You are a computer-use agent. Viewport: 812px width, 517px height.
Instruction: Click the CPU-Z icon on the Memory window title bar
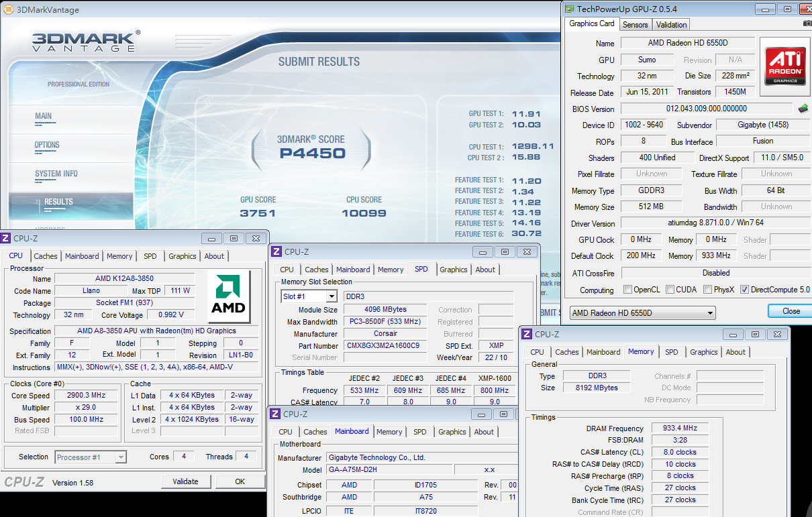tap(527, 334)
